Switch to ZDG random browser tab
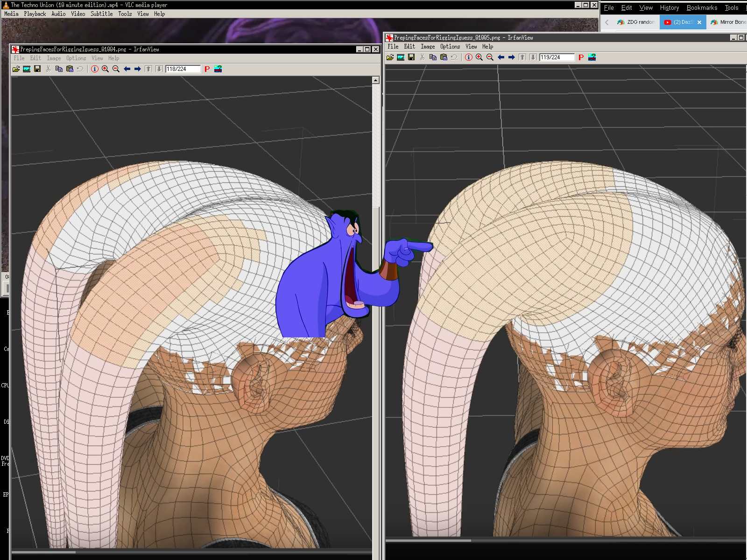 pyautogui.click(x=636, y=22)
